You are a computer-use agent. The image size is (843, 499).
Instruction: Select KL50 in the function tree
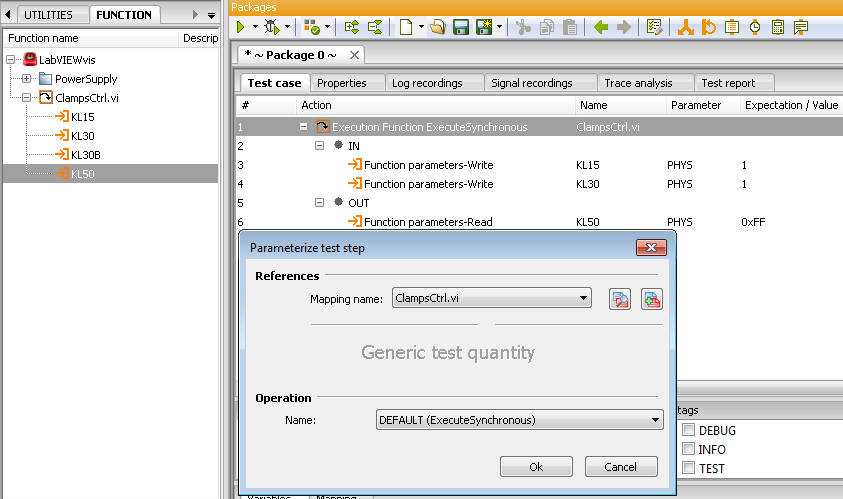pyautogui.click(x=83, y=174)
